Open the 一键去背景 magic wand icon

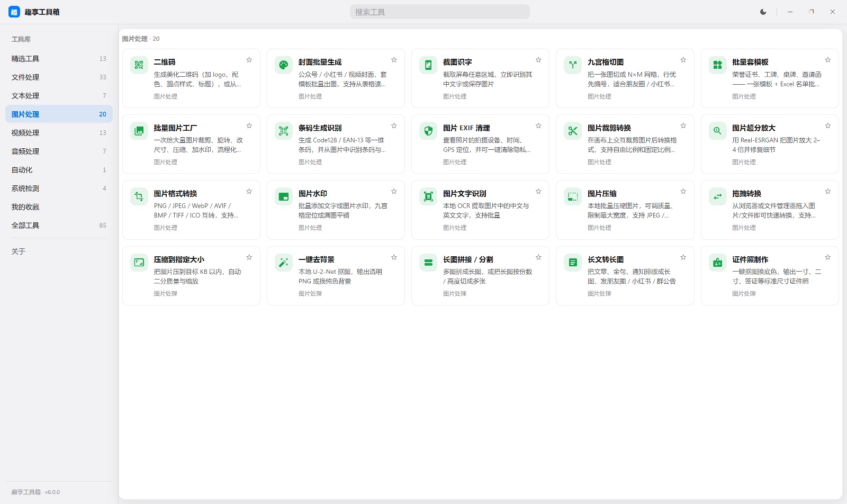pos(283,262)
